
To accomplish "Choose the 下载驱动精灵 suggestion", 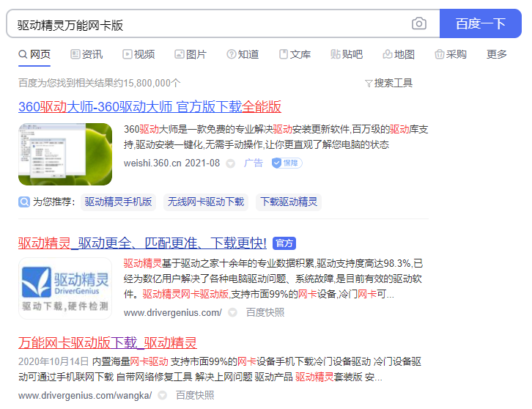I will 289,202.
